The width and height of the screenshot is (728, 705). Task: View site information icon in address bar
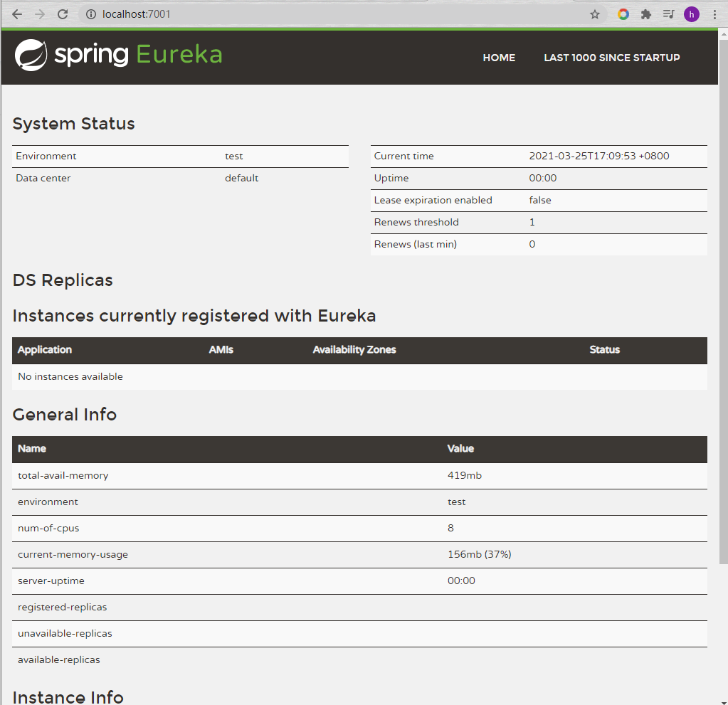[91, 14]
